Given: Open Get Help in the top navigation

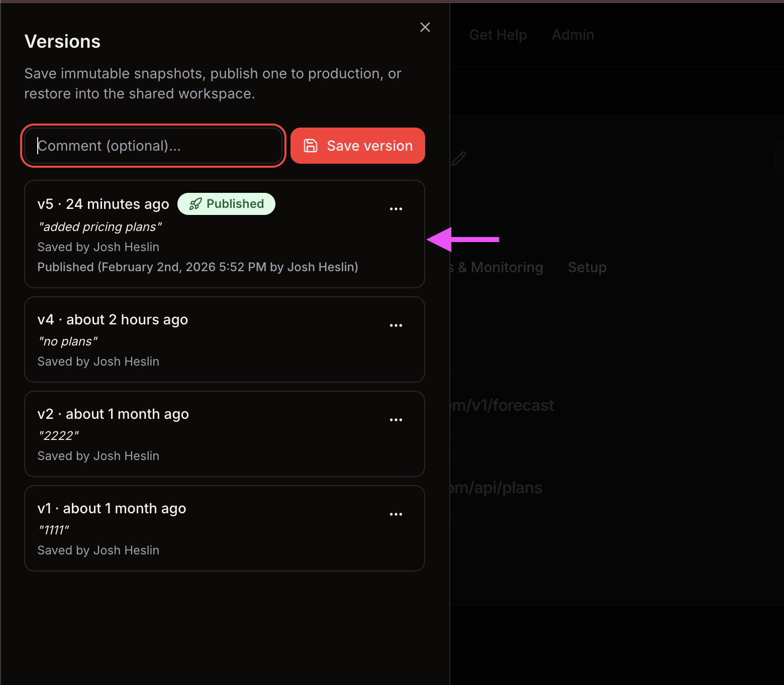Looking at the screenshot, I should [498, 35].
